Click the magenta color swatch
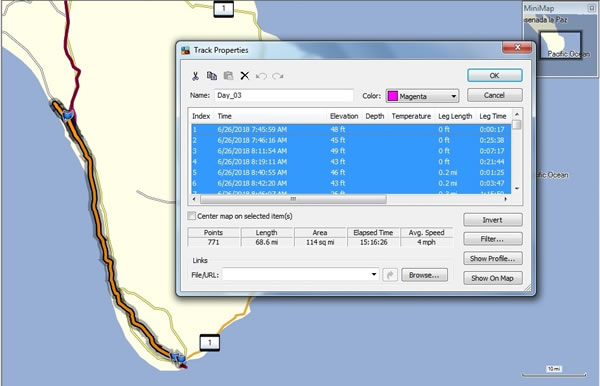Image resolution: width=600 pixels, height=386 pixels. pyautogui.click(x=393, y=96)
